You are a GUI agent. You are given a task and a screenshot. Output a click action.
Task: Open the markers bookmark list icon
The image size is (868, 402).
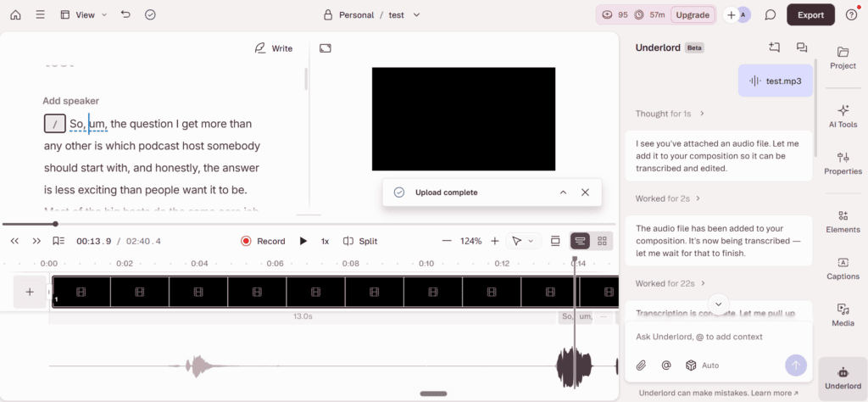pos(58,241)
